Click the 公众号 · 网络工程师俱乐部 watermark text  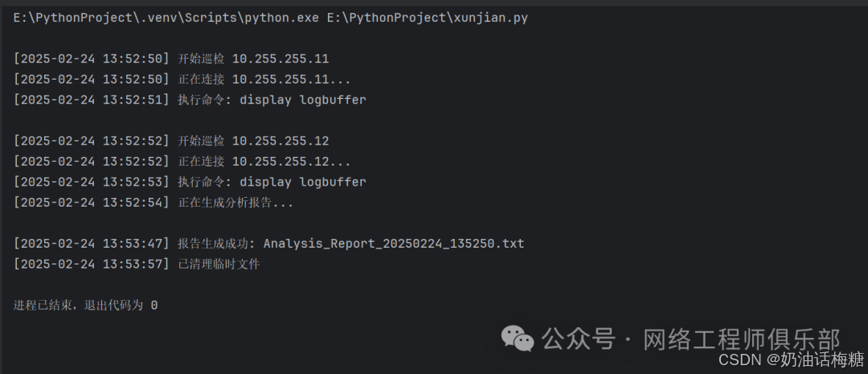691,339
